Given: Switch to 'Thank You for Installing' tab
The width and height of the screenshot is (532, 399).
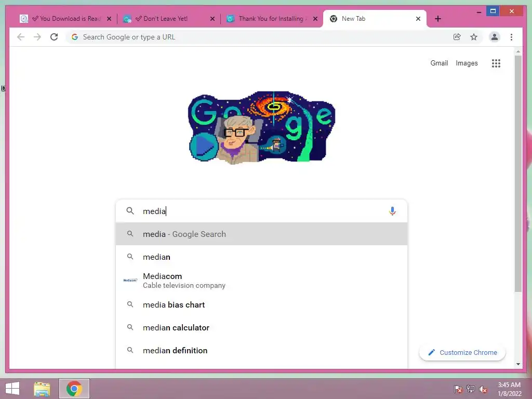Looking at the screenshot, I should [x=272, y=19].
